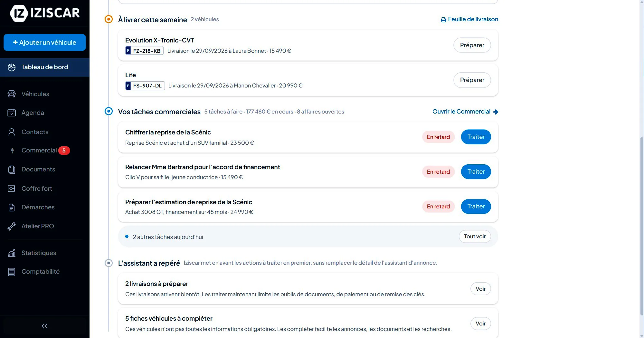Click En retard badge on Relancer Mme Bertrand
The image size is (644, 338).
pos(438,172)
